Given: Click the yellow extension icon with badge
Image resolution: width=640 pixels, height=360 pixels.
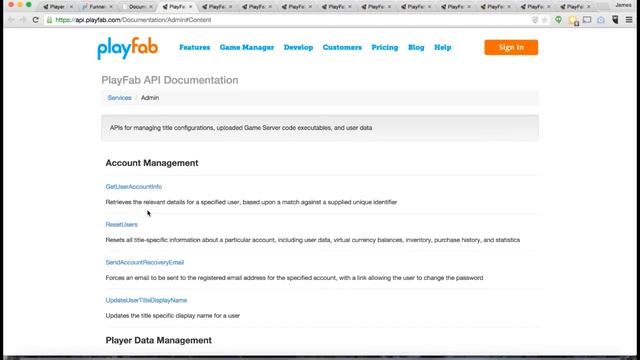Looking at the screenshot, I should click(573, 20).
